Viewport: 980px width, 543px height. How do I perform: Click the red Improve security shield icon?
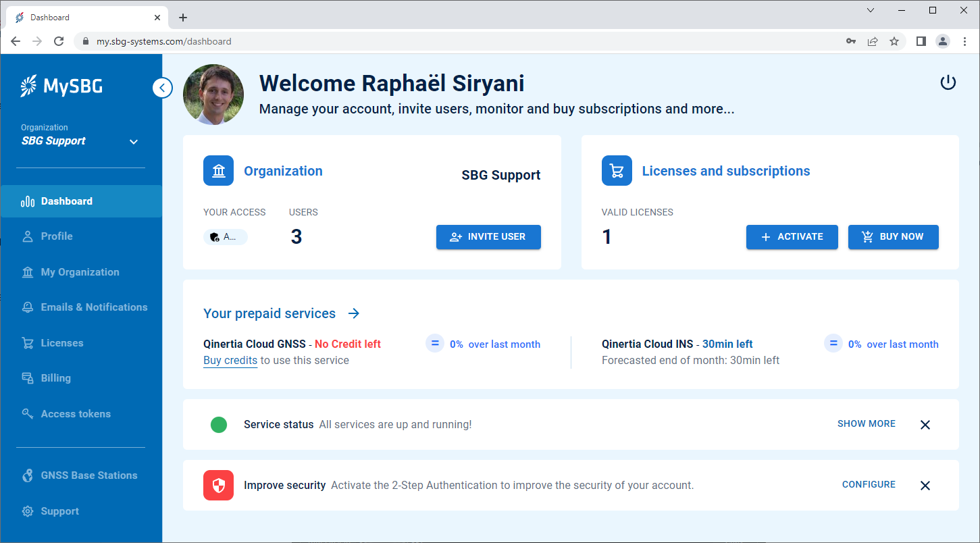(x=218, y=485)
